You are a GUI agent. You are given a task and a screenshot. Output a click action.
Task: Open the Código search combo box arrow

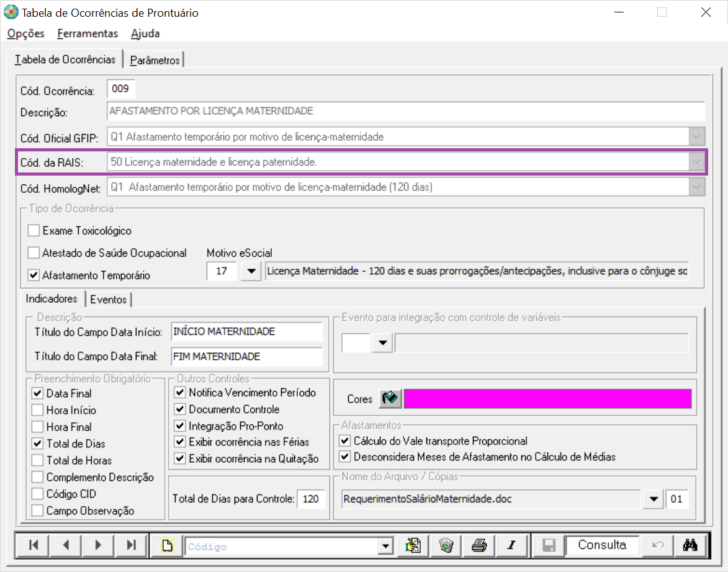tap(385, 547)
